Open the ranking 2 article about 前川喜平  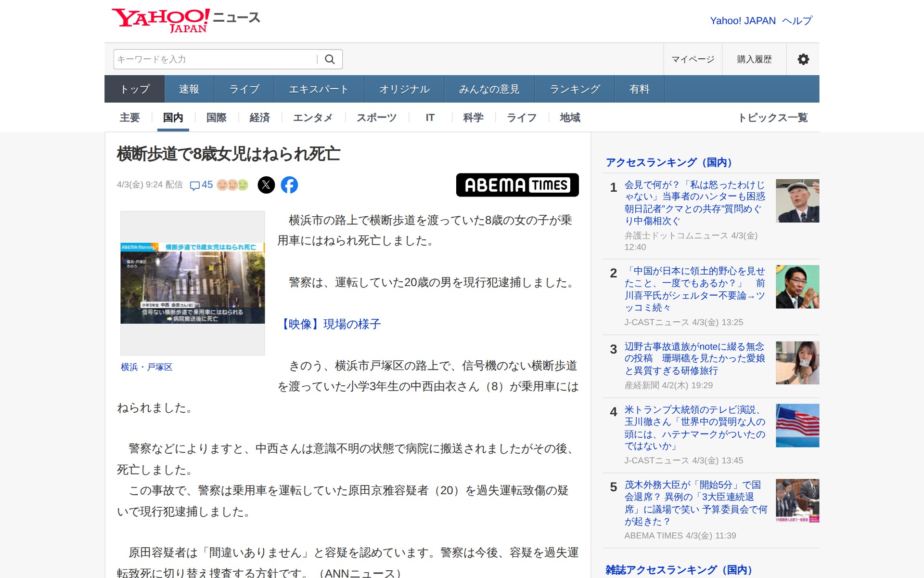(x=694, y=289)
